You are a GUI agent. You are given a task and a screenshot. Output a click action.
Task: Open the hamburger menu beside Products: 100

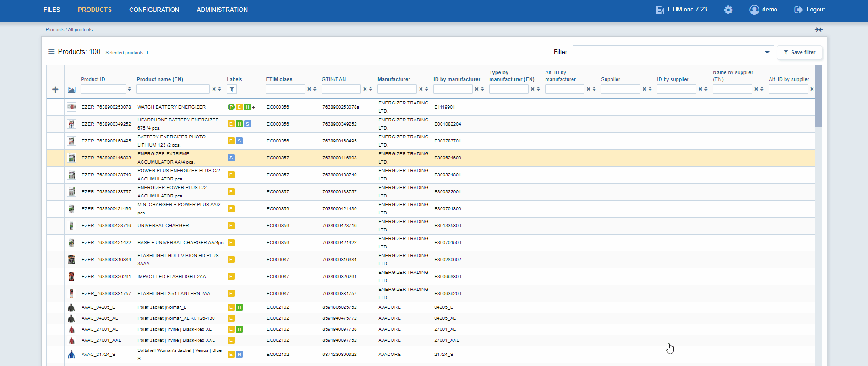(51, 52)
